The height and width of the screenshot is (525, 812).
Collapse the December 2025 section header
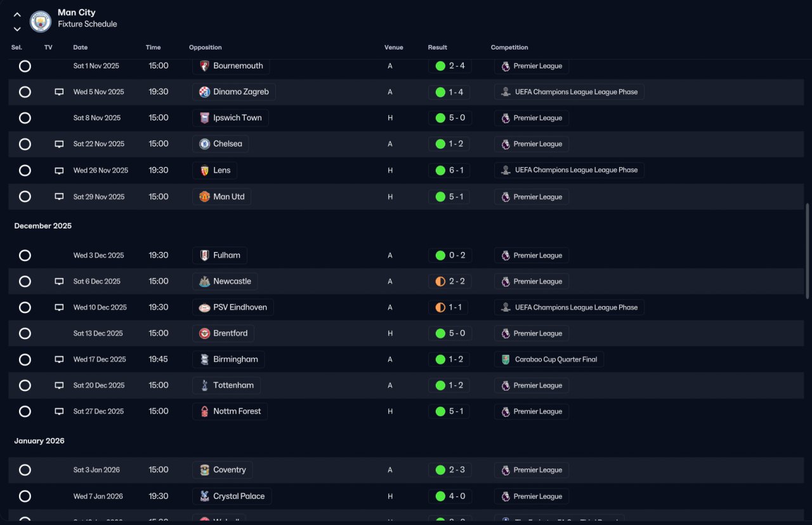click(x=43, y=226)
